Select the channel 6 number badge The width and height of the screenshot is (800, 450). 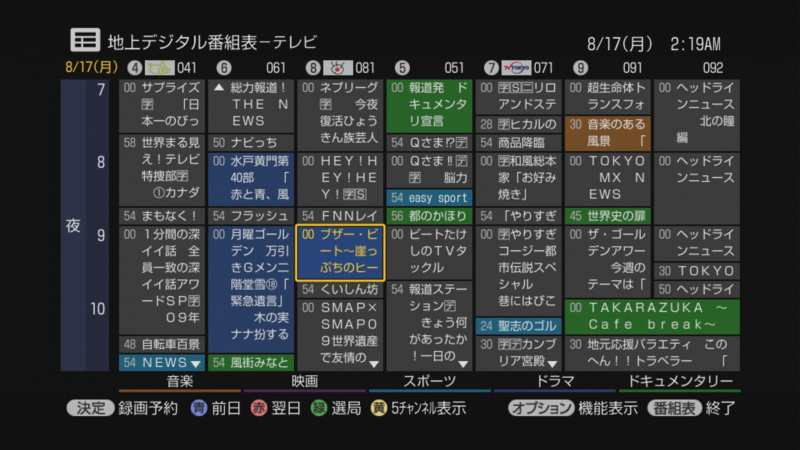(x=223, y=68)
